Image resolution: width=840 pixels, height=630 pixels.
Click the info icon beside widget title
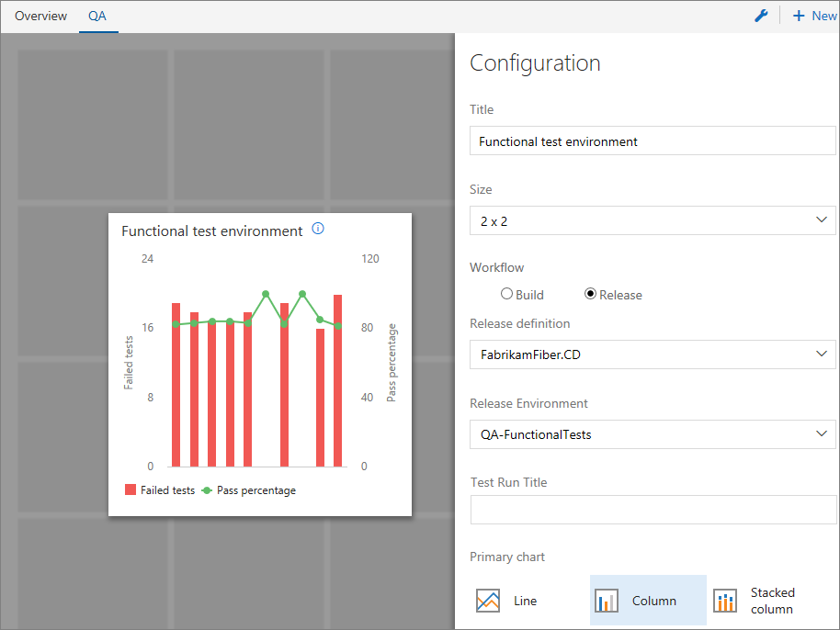tap(318, 229)
